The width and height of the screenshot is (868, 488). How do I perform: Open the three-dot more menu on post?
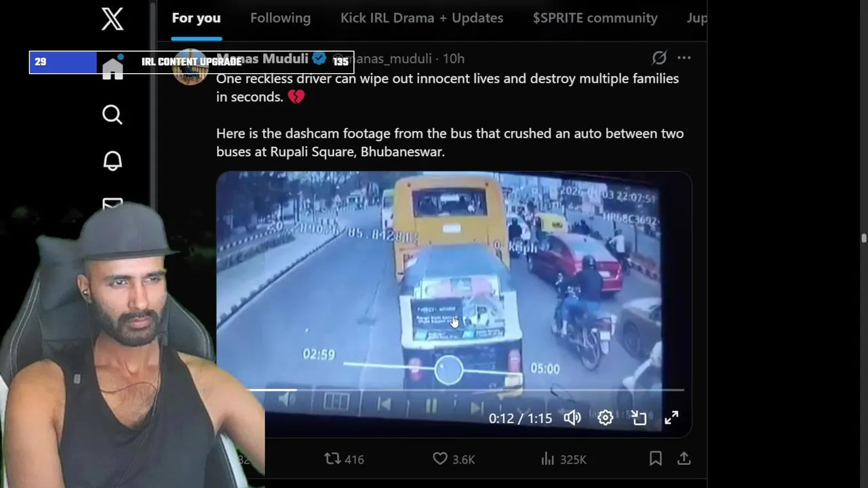(684, 58)
